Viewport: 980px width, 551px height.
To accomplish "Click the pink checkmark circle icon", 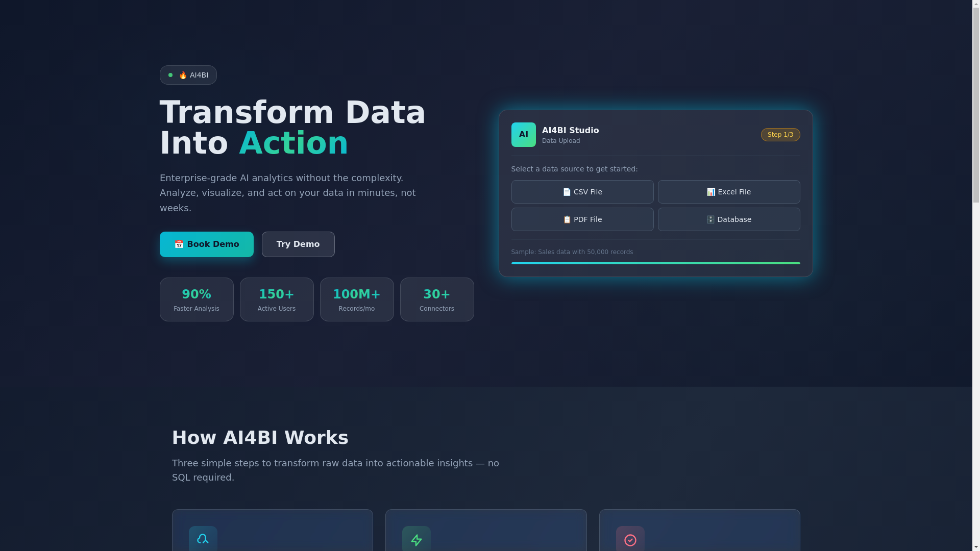I will [x=630, y=540].
